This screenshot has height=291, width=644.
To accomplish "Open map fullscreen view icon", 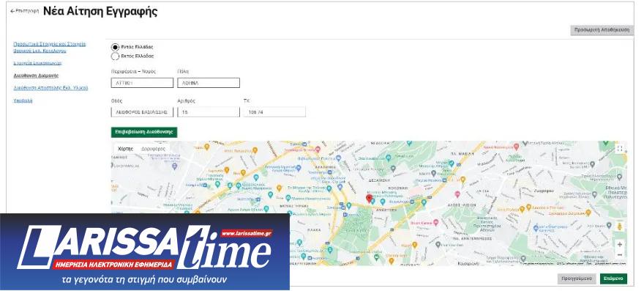I will pyautogui.click(x=619, y=149).
